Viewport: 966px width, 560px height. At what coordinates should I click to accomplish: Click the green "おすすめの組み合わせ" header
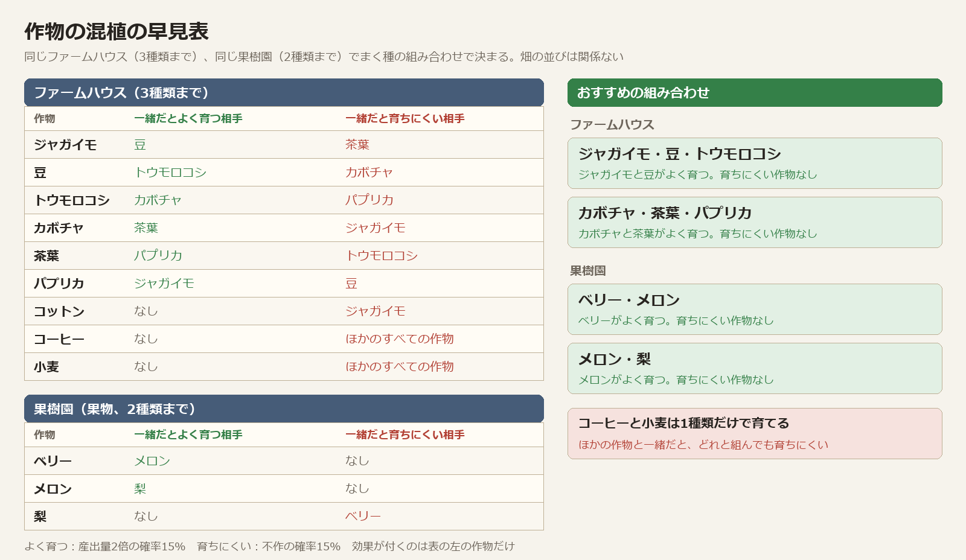755,92
